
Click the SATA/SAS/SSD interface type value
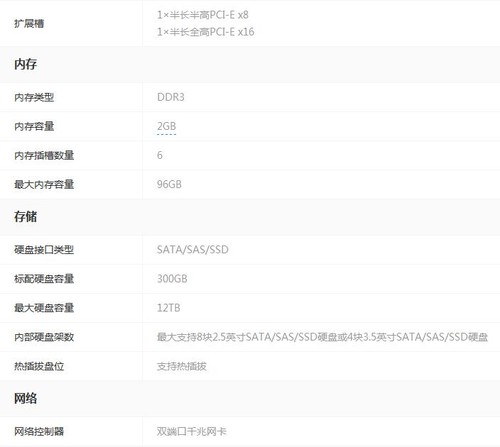pos(193,250)
